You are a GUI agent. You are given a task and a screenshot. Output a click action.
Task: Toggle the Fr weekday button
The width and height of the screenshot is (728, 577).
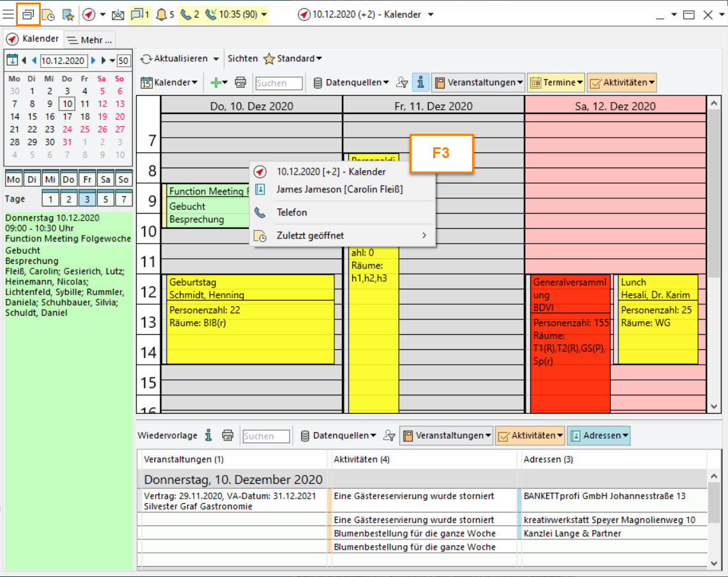(x=87, y=180)
